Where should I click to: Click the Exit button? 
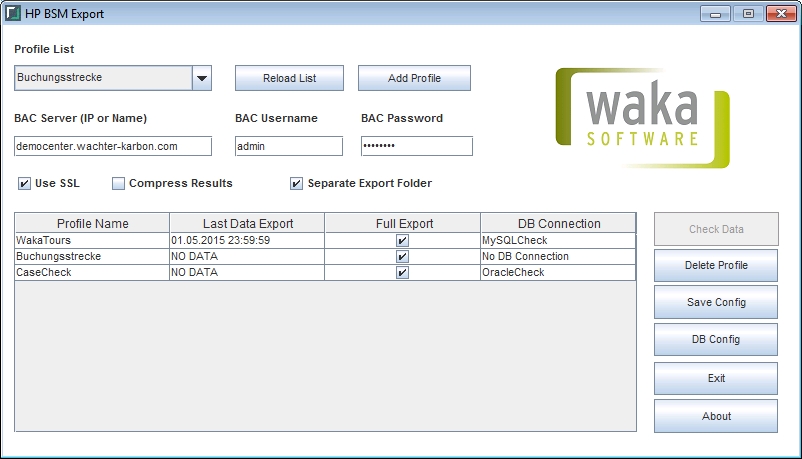pyautogui.click(x=716, y=378)
